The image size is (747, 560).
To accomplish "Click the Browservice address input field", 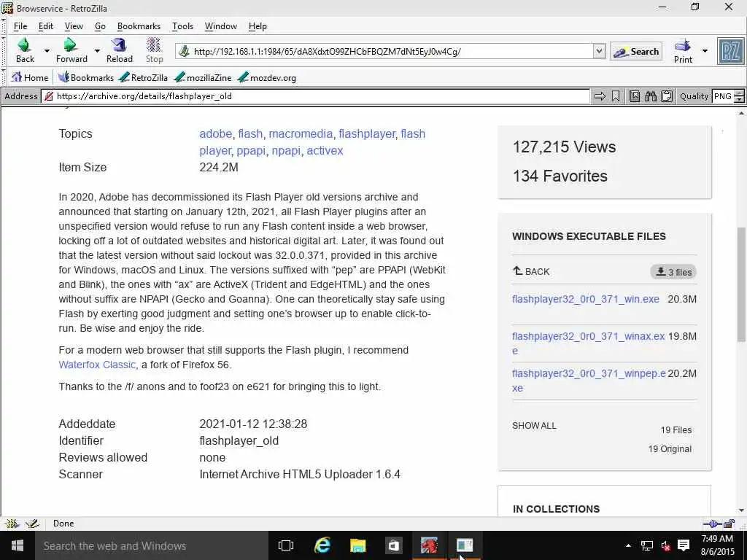I will pyautogui.click(x=315, y=96).
